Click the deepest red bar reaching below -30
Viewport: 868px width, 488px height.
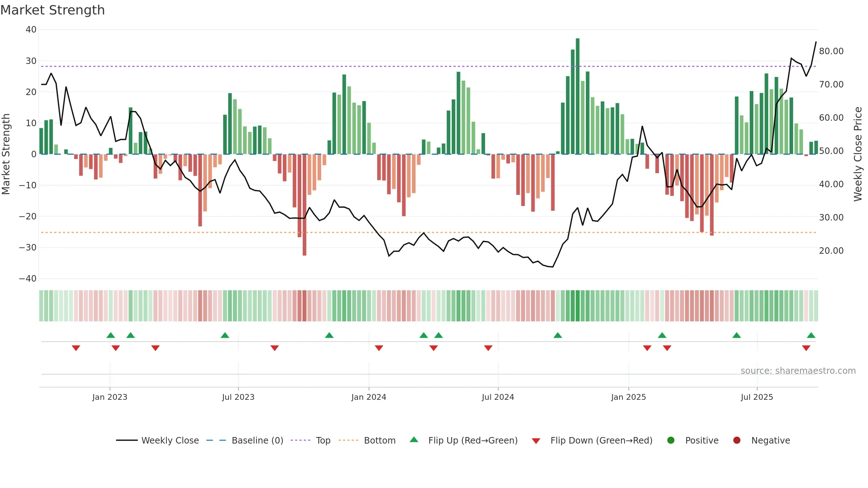click(x=305, y=205)
